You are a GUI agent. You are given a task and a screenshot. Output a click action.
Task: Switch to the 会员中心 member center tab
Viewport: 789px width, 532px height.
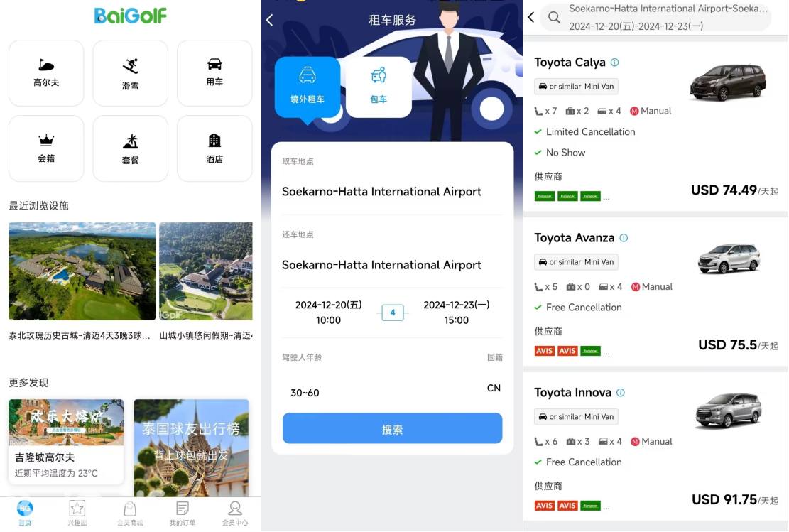235,513
